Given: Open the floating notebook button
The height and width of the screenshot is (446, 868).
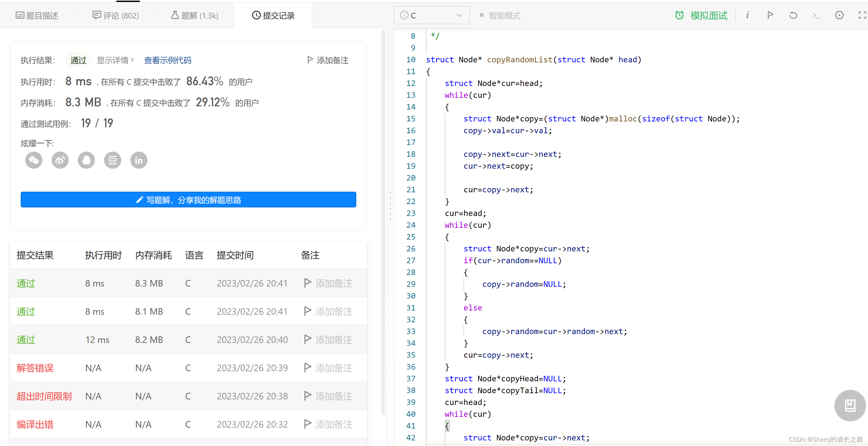Looking at the screenshot, I should [x=850, y=405].
